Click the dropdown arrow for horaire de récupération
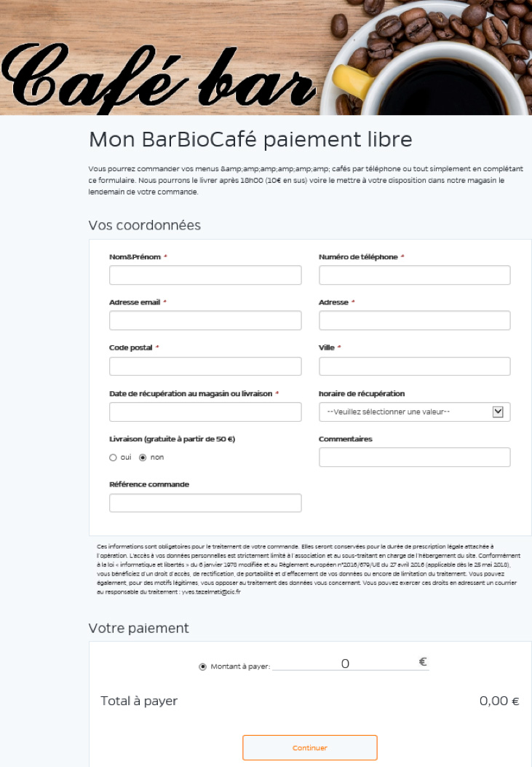 pos(498,412)
